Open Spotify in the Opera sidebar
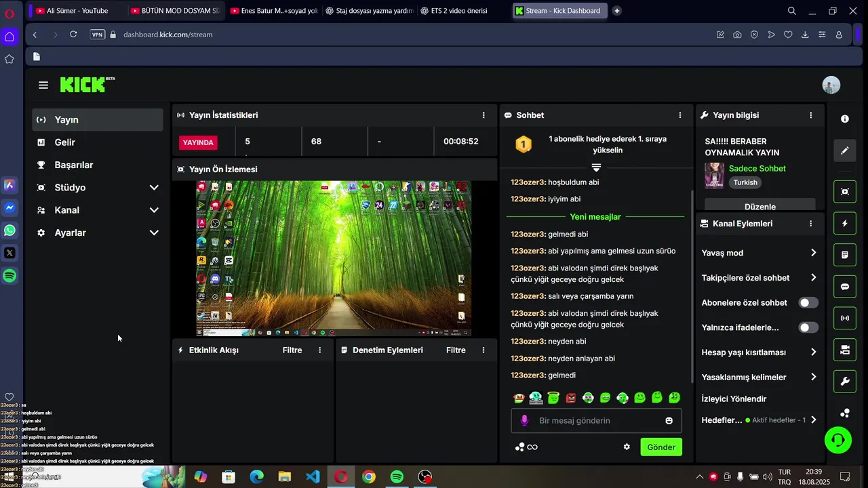 pos(9,276)
